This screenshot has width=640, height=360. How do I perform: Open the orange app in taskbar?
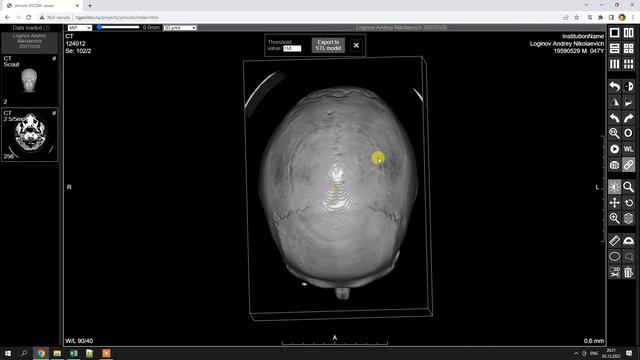(106, 353)
